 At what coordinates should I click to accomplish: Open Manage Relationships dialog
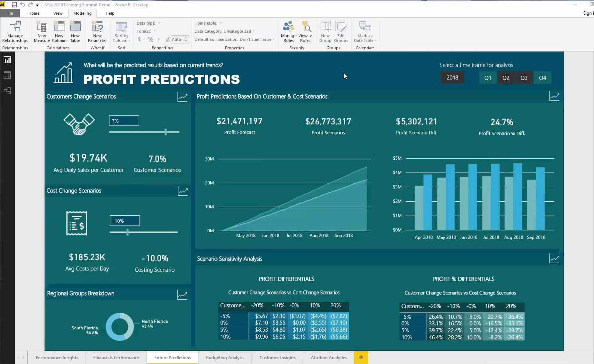pyautogui.click(x=15, y=32)
